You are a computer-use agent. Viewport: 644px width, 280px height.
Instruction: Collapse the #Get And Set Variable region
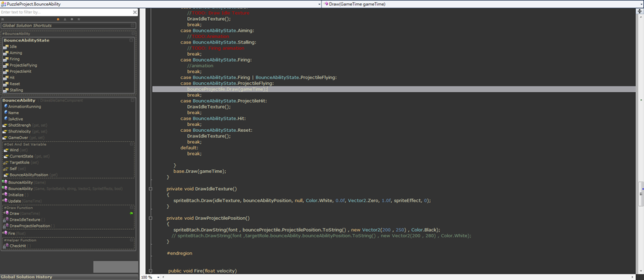pos(132,144)
